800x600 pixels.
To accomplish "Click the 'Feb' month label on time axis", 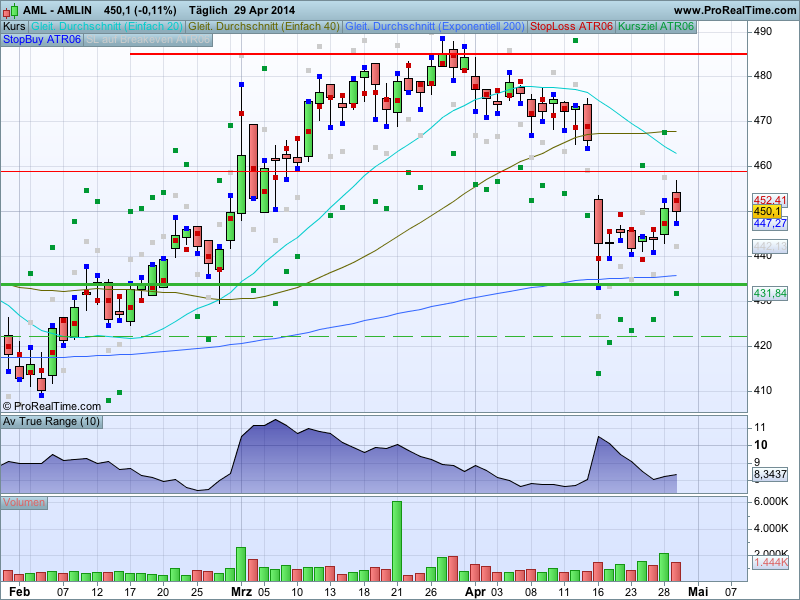I will coord(19,592).
